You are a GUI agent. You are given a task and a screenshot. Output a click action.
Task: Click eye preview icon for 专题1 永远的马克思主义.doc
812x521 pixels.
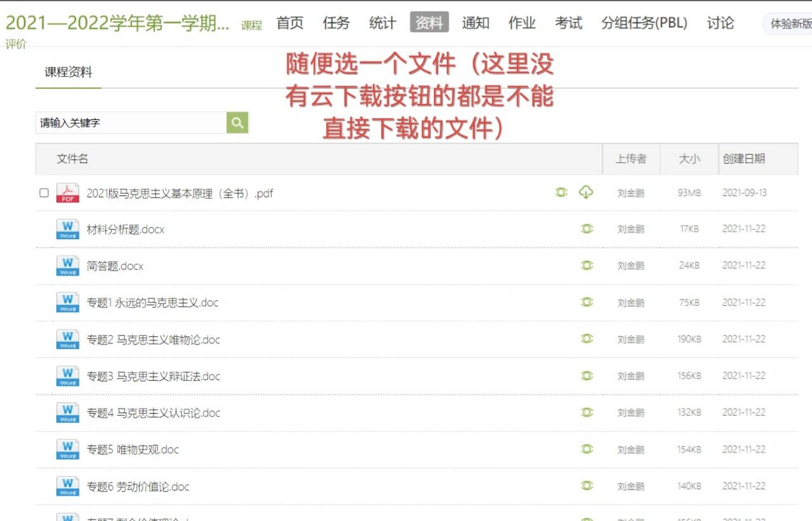587,302
